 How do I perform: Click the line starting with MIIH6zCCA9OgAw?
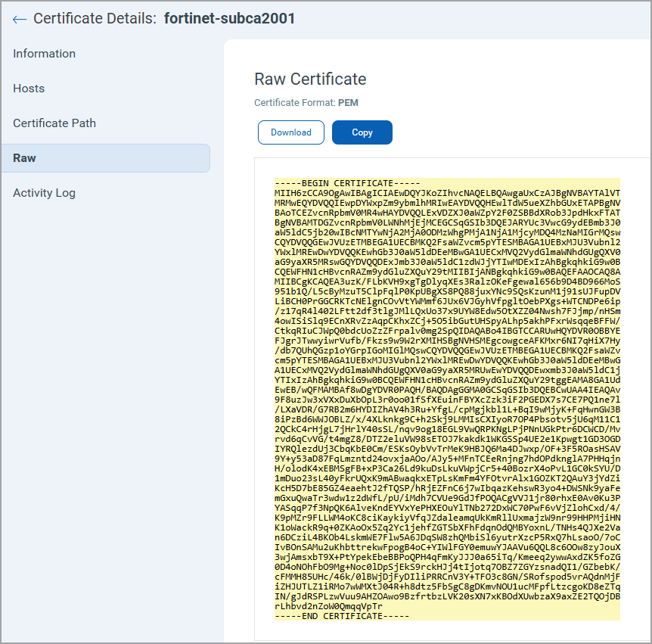[x=448, y=193]
